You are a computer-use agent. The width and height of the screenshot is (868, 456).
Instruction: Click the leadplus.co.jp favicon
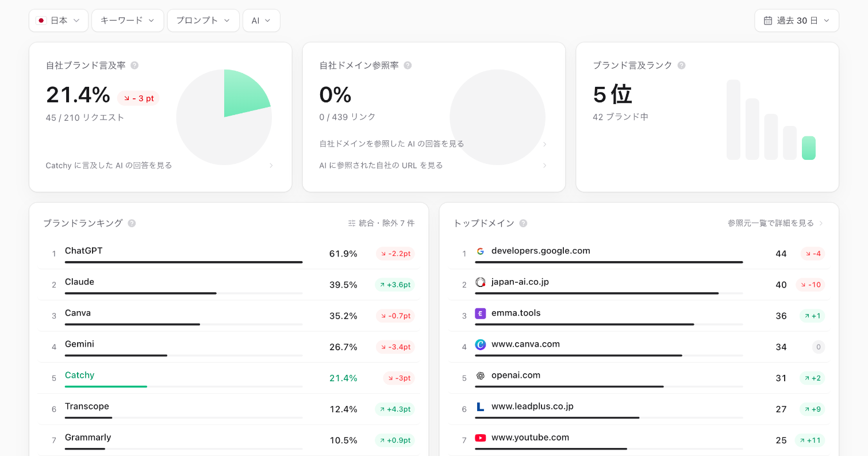[481, 407]
